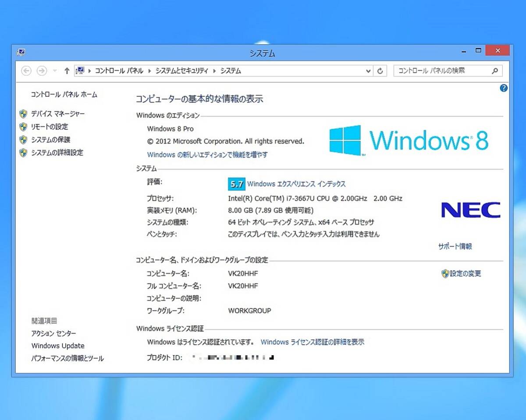Screen dimensions: 526x420
Task: Open アクション センター link
Action: (53, 333)
